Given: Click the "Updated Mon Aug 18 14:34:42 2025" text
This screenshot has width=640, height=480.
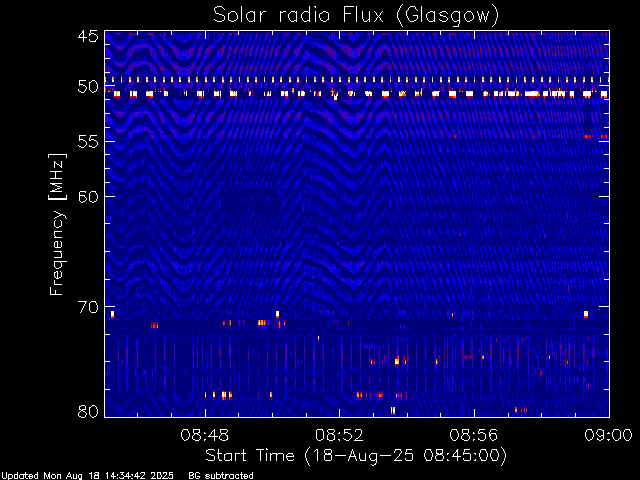Looking at the screenshot, I should pos(87,476).
